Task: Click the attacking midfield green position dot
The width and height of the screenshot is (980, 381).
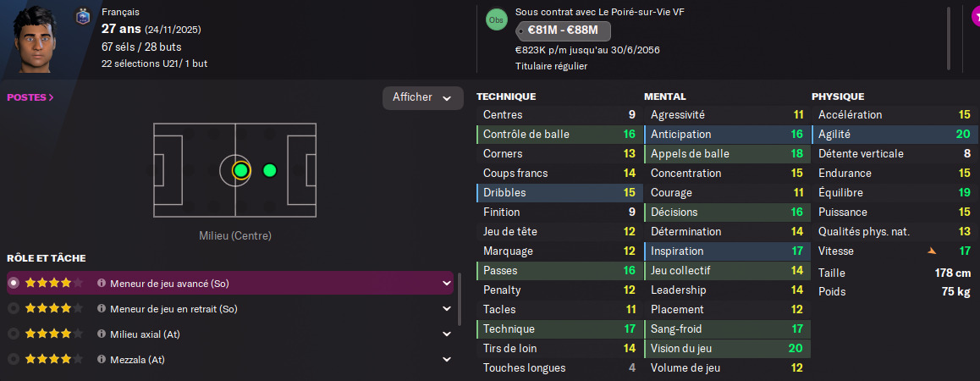Action: point(270,170)
